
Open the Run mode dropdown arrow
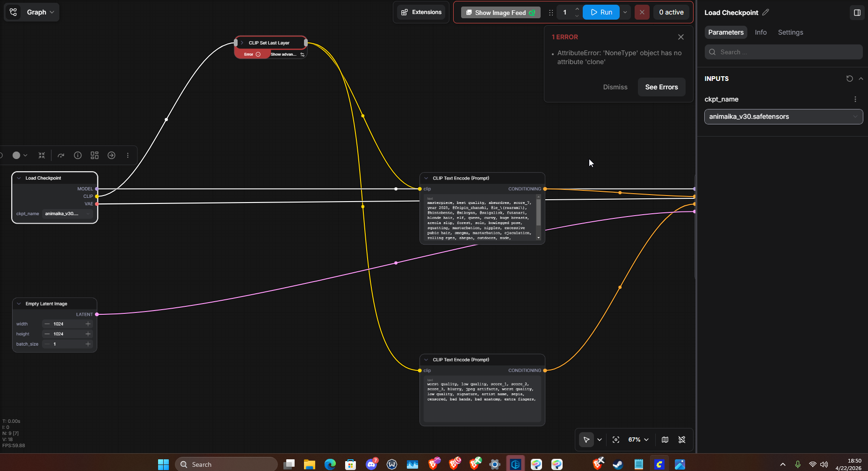[x=625, y=13]
